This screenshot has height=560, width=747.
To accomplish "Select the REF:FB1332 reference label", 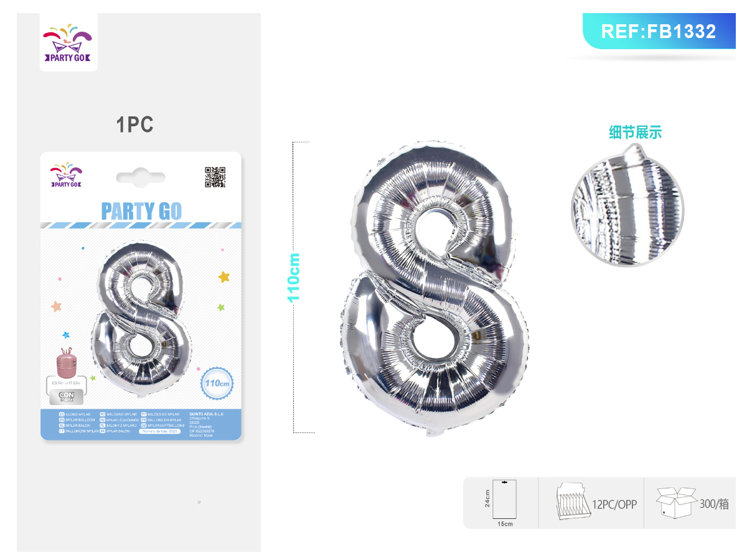I will click(x=659, y=31).
